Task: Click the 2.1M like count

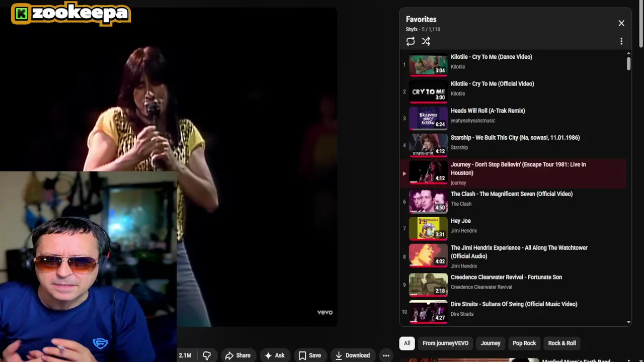Action: (185, 355)
